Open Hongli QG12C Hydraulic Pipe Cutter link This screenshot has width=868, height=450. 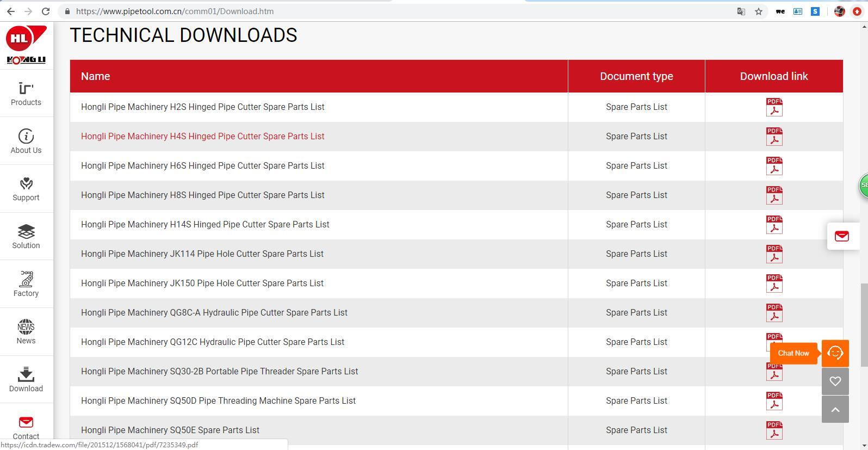click(x=213, y=342)
